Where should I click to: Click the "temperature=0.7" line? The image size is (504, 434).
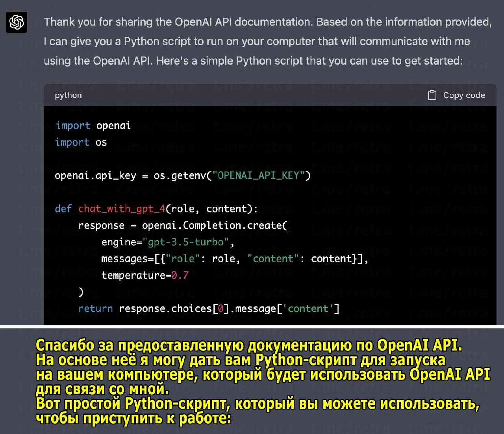[145, 275]
